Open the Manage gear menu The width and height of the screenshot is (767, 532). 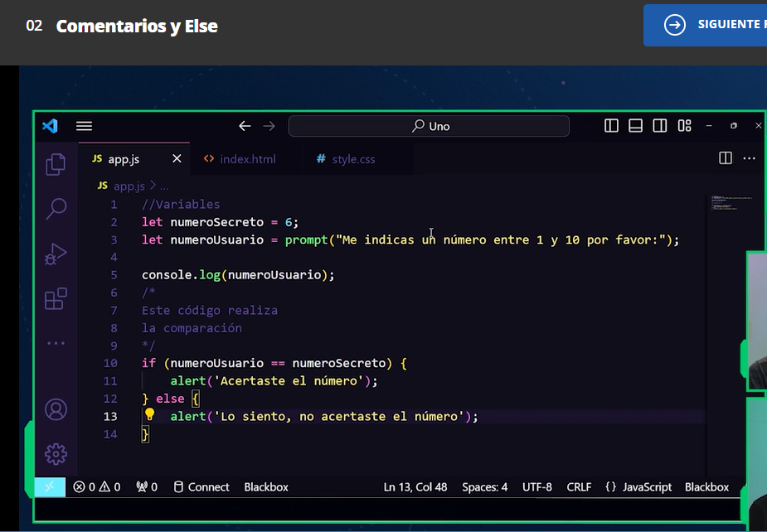(x=56, y=454)
